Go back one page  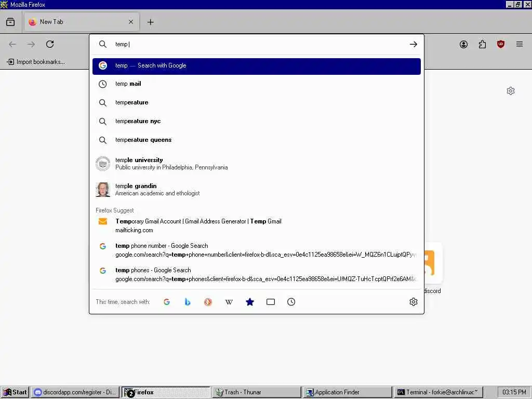click(12, 44)
